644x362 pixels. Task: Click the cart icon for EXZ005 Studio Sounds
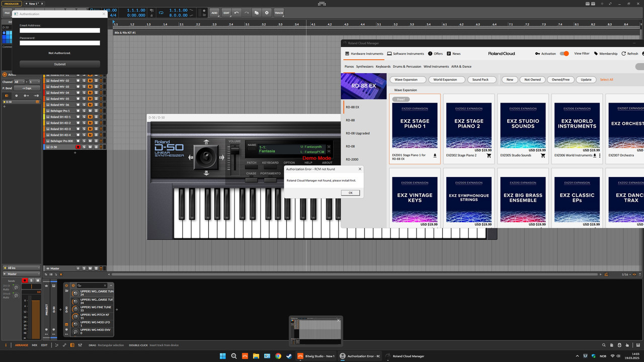543,156
